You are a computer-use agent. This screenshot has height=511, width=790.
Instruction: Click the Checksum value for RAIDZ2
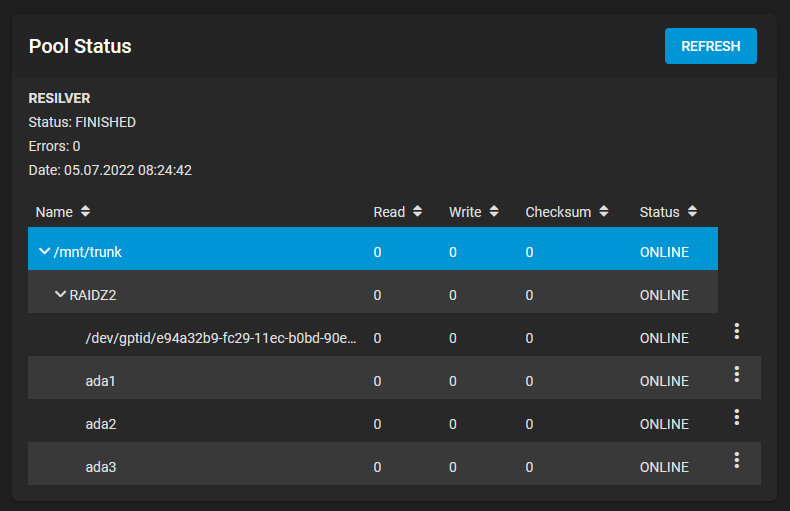pos(530,295)
